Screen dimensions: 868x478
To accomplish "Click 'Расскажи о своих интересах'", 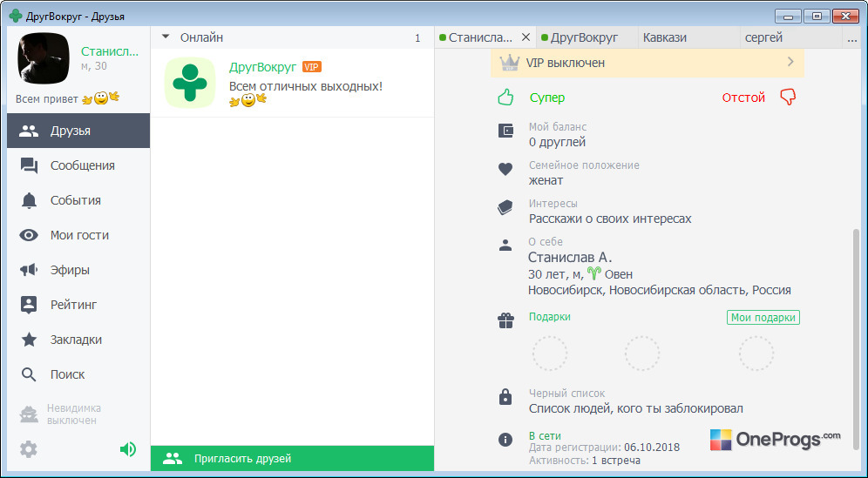I will [x=610, y=219].
